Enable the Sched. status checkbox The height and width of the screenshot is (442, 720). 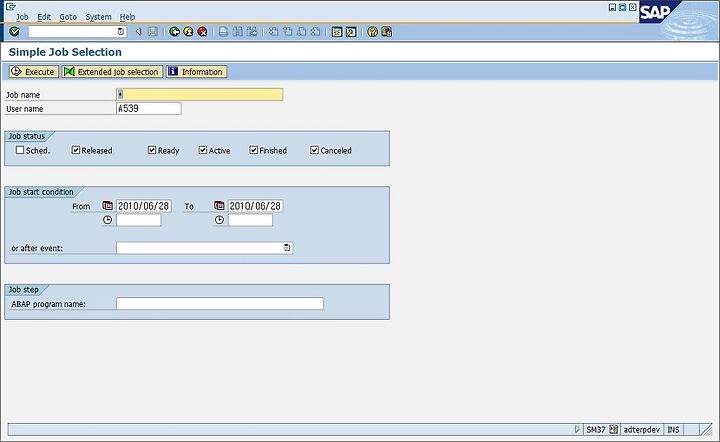[20, 150]
